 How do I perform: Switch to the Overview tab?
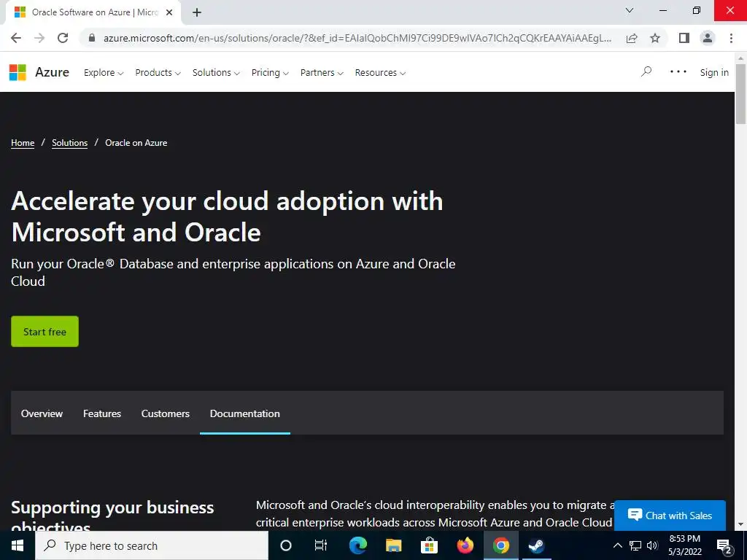coord(42,413)
